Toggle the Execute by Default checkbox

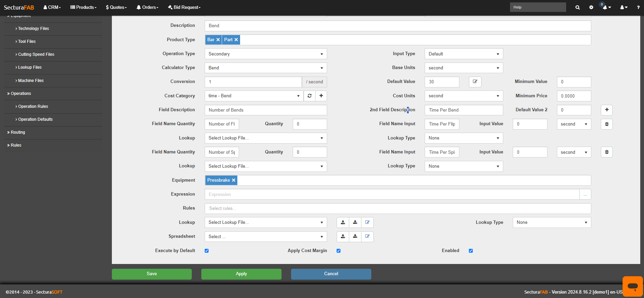coord(206,251)
